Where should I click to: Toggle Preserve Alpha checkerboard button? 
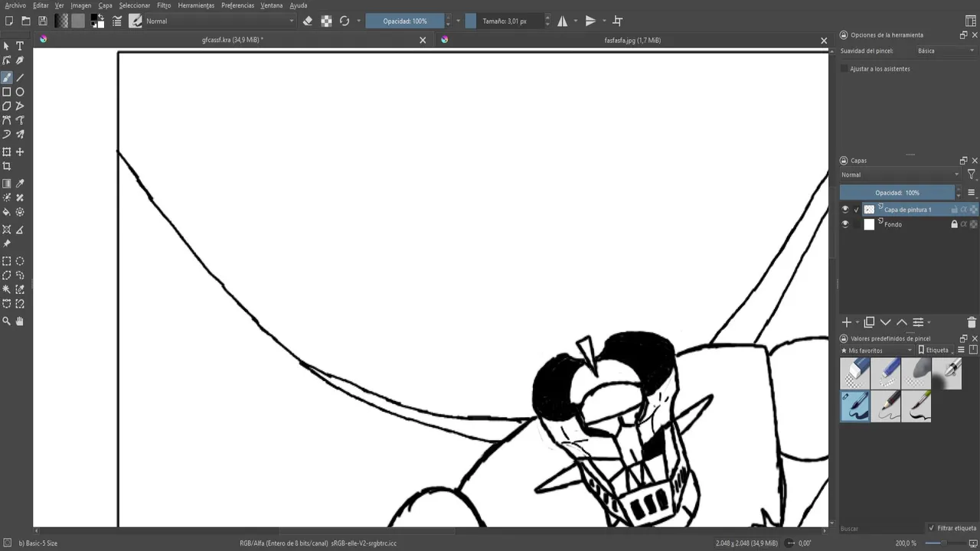coord(326,21)
